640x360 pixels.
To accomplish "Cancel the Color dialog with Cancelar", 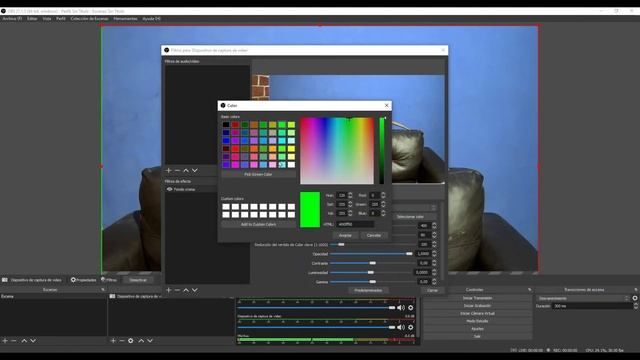I will 374,236.
